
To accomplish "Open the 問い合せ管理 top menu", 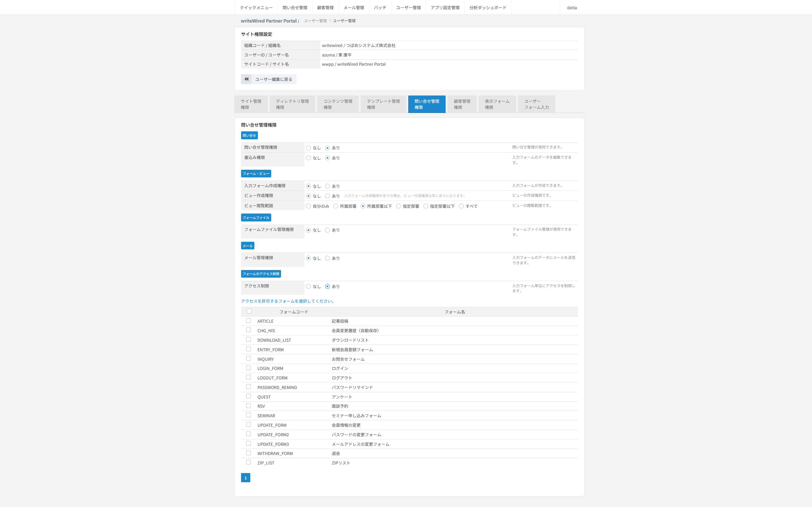I will point(295,7).
